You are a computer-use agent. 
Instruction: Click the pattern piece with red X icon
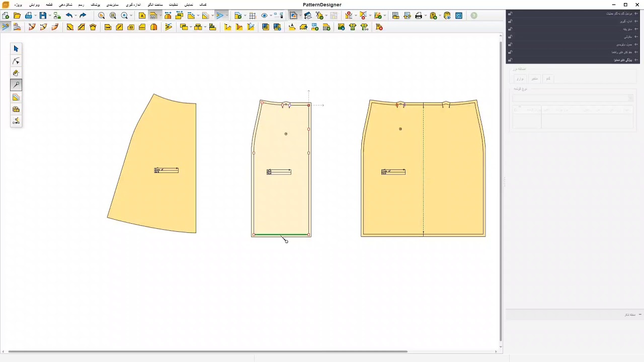pyautogui.click(x=379, y=27)
